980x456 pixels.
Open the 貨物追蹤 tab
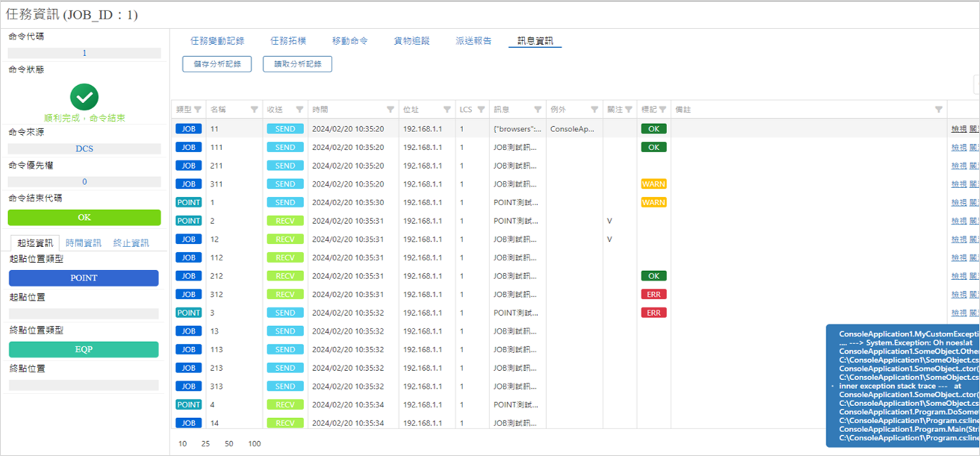[x=412, y=41]
